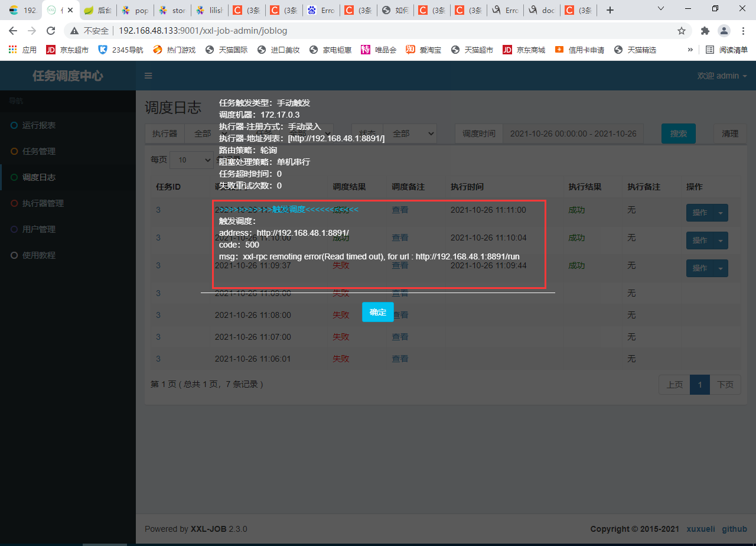Image resolution: width=756 pixels, height=546 pixels.
Task: Click the 搜索 search button
Action: pyautogui.click(x=678, y=134)
